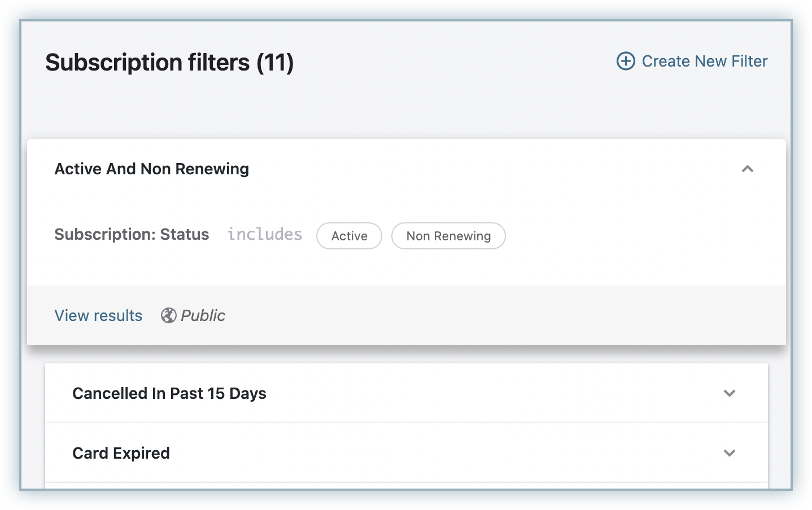Select the Active status chip
The image size is (812, 510).
click(x=349, y=236)
